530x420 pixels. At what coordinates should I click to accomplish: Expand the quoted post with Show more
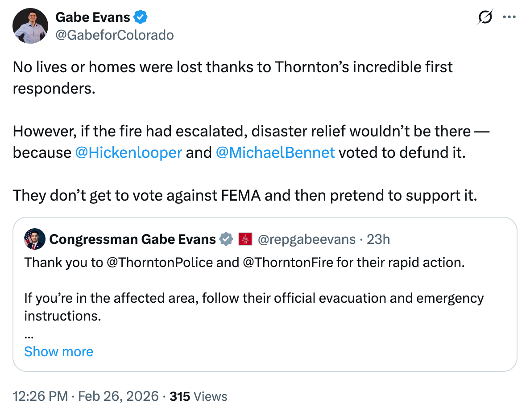(x=58, y=351)
